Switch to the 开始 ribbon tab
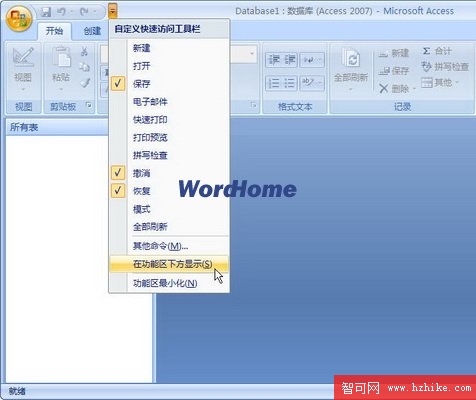 point(54,31)
